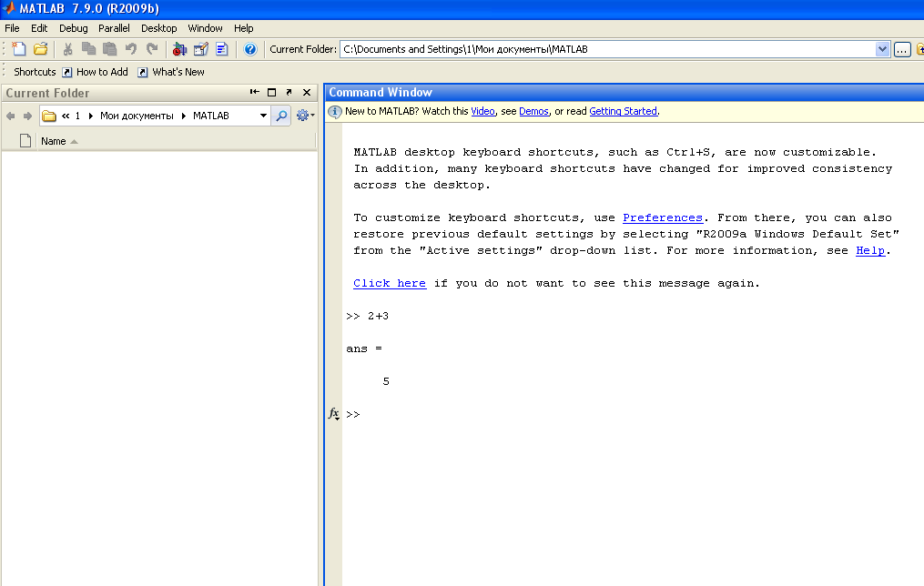Open the Debug menu

pos(73,28)
